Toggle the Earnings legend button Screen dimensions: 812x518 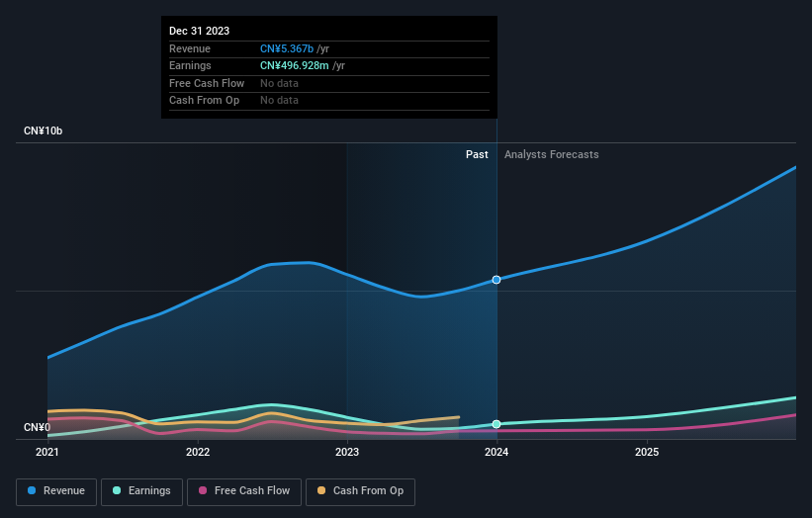141,491
